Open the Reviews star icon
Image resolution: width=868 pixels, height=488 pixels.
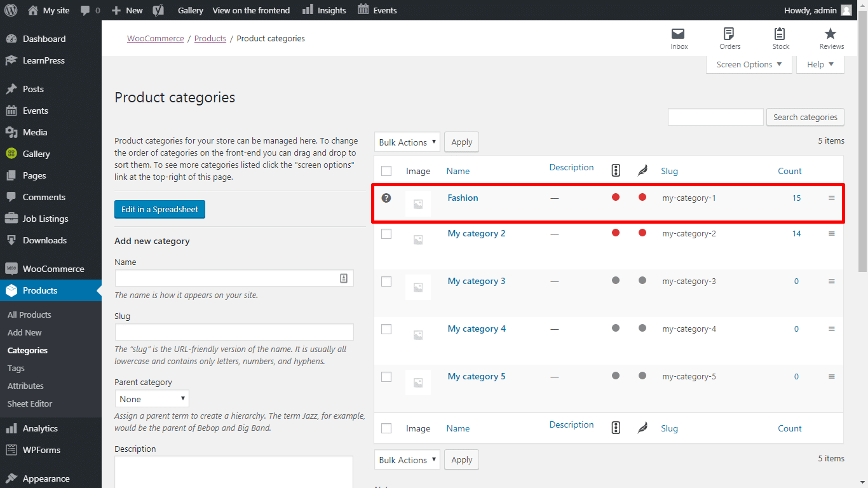pyautogui.click(x=831, y=34)
